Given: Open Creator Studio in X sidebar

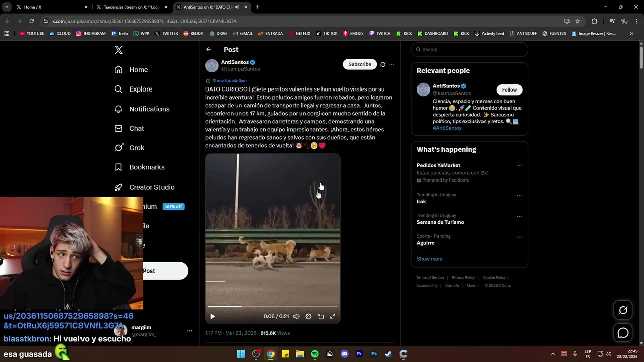Looking at the screenshot, I should [144, 187].
